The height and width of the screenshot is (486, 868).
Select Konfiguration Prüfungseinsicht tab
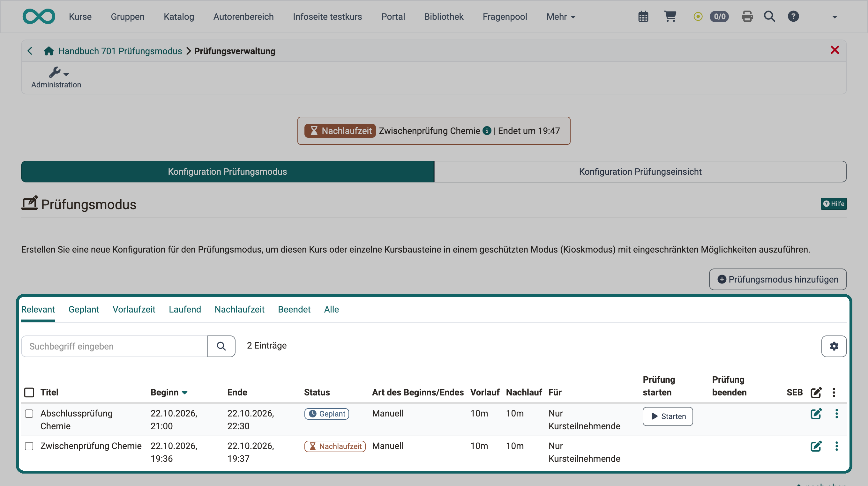click(640, 172)
